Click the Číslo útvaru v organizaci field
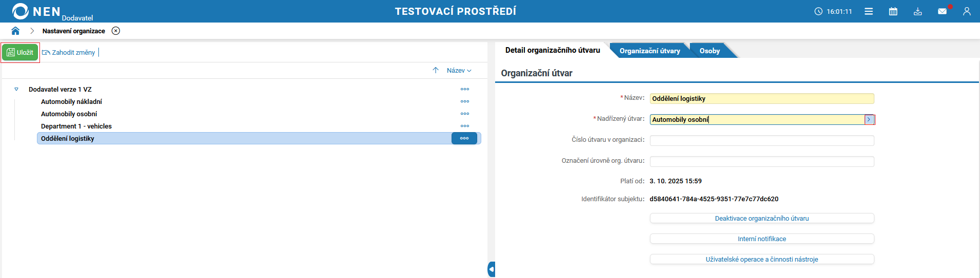980x278 pixels. (x=762, y=140)
